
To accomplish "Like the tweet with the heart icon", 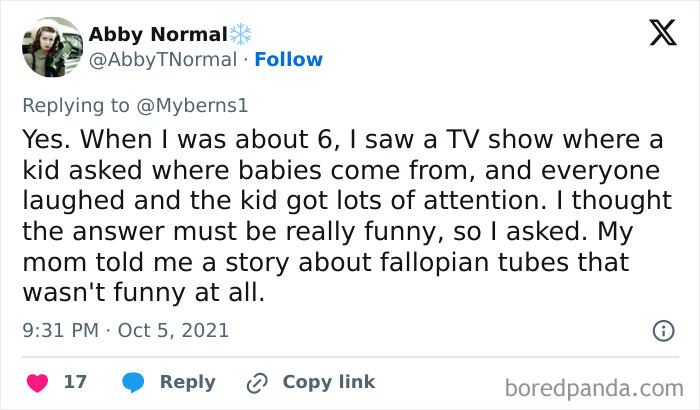I will coord(37,382).
